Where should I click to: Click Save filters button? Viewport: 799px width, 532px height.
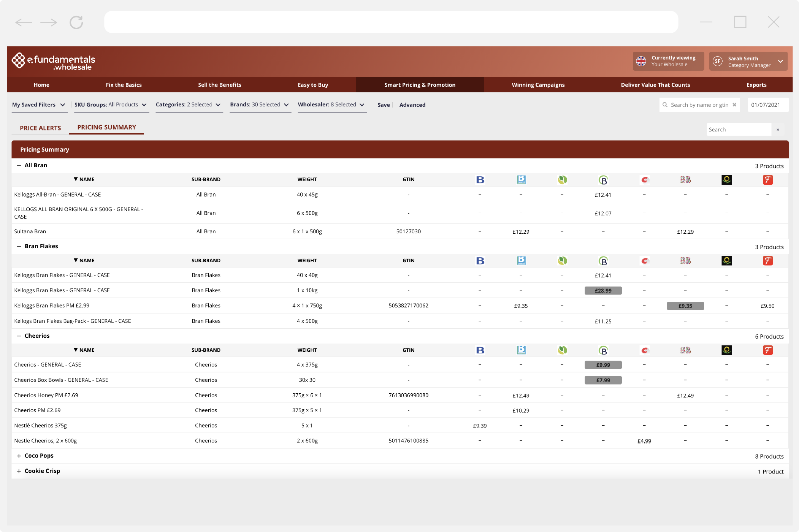(x=384, y=105)
